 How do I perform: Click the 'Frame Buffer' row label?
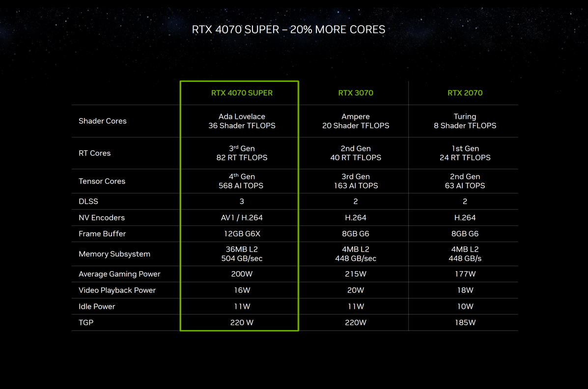(102, 234)
